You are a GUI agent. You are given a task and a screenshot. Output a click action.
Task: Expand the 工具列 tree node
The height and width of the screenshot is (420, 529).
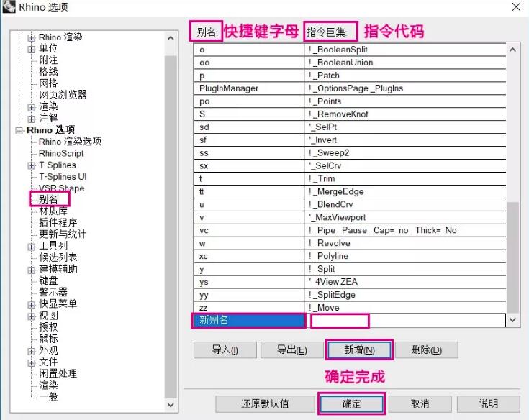(x=32, y=247)
